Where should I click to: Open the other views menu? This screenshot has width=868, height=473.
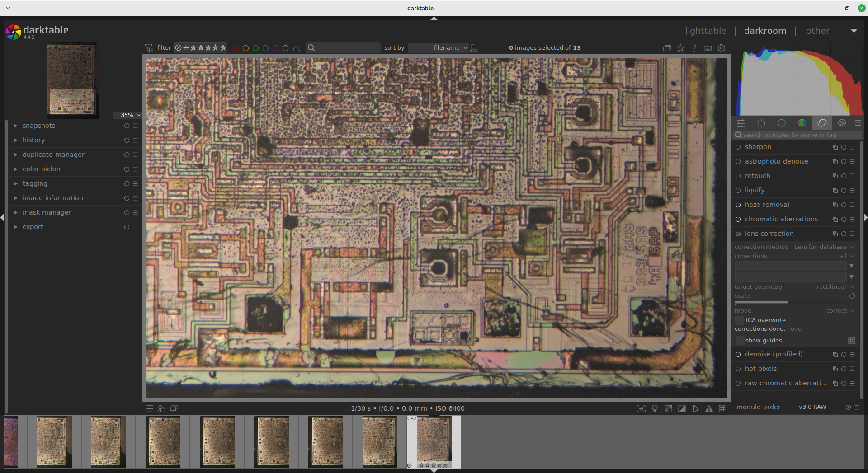coord(817,31)
